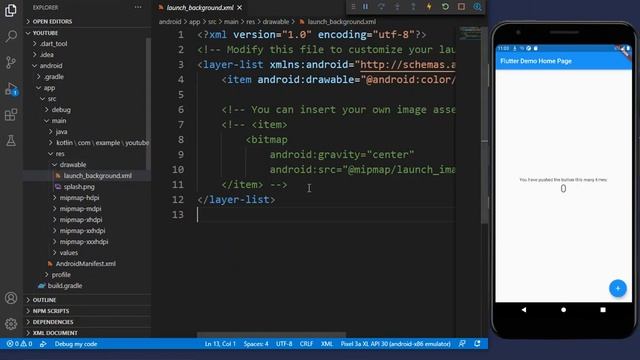The height and width of the screenshot is (360, 640).
Task: Collapse the android folder
Action: [86, 66]
